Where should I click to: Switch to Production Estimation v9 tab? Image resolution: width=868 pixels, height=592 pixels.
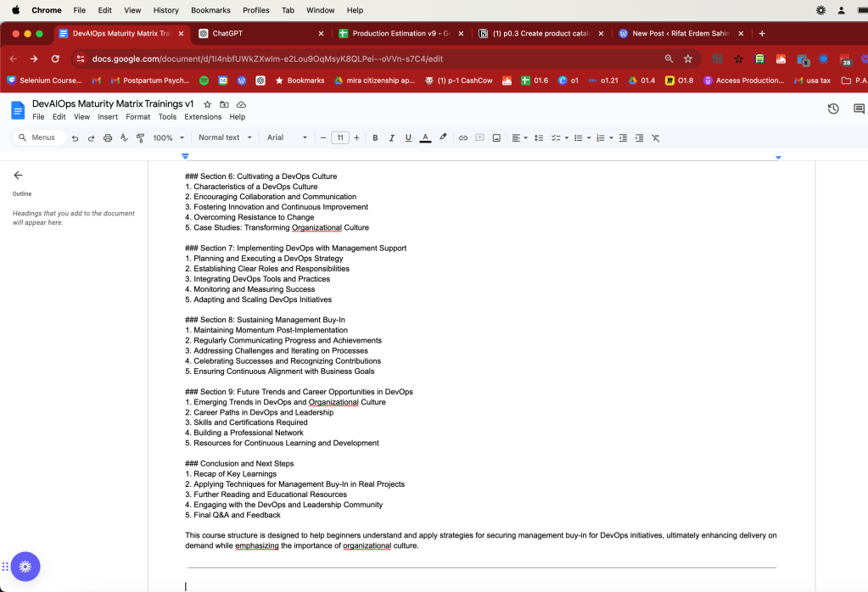(400, 34)
